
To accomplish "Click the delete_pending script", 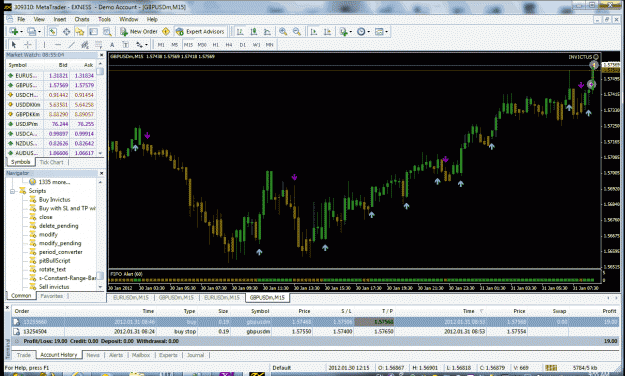I will 59,226.
